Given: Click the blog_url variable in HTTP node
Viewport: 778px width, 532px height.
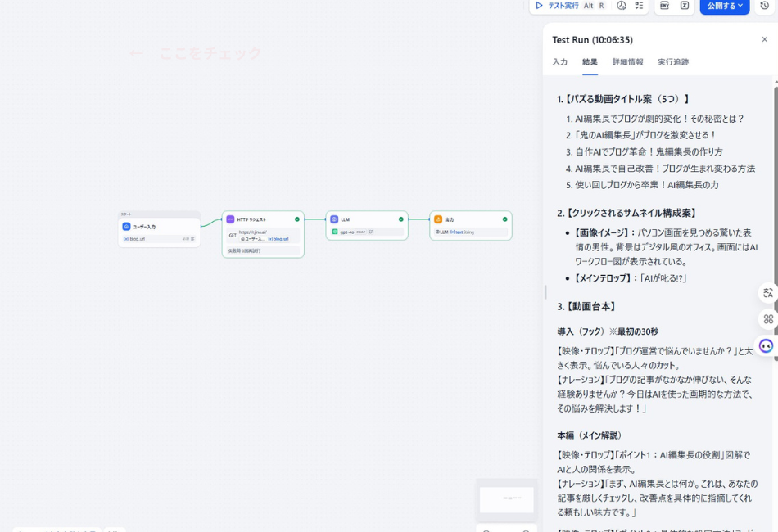Looking at the screenshot, I should tap(278, 239).
